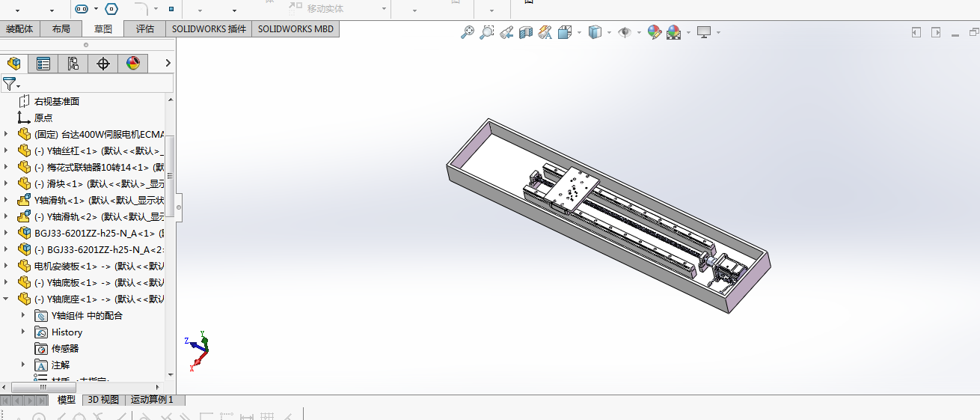This screenshot has width=980, height=420.
Task: Click the Zoom to Area icon
Action: point(487,32)
